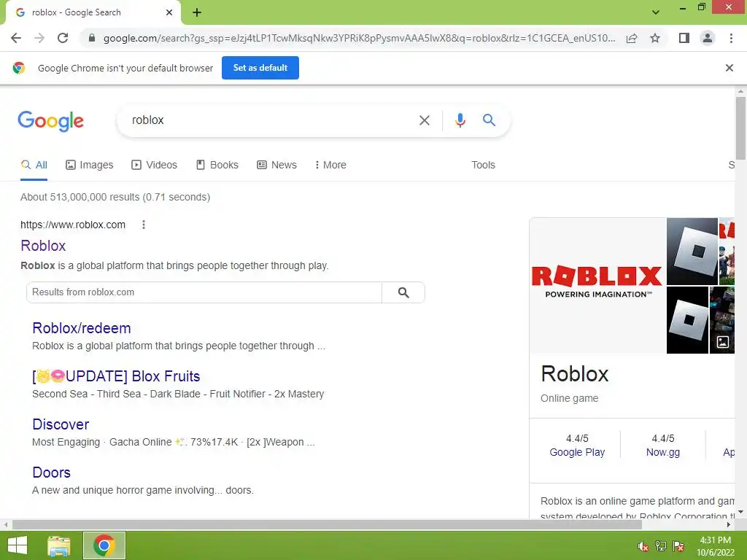Open Chrome's three-dot menu
This screenshot has width=747, height=560.
(x=731, y=38)
